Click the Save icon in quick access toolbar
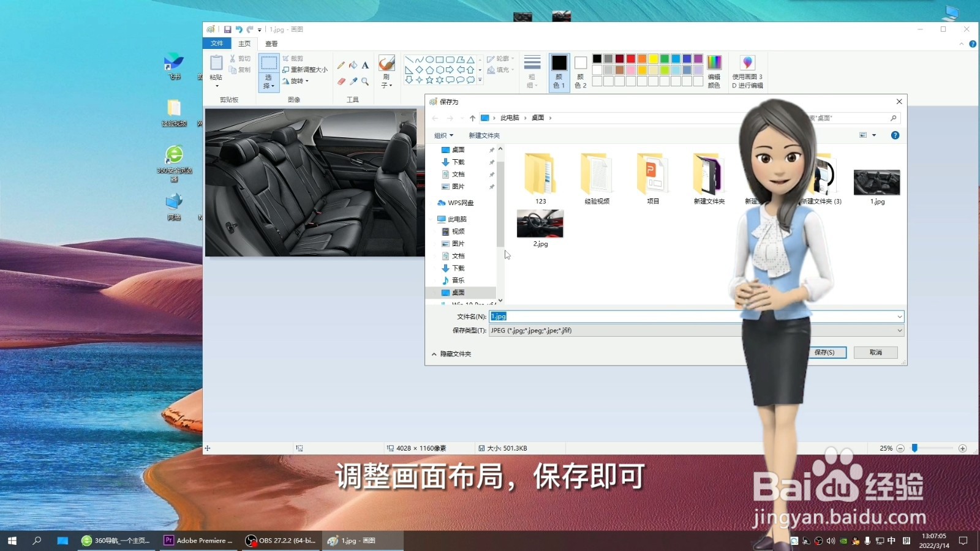The width and height of the screenshot is (980, 551). coord(227,29)
